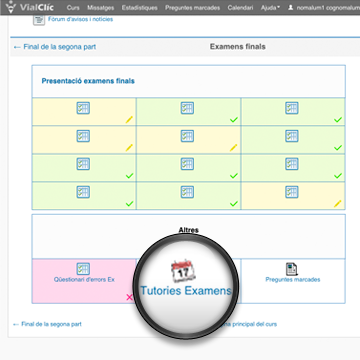
Task: Open the Calendari menu item
Action: click(x=240, y=8)
